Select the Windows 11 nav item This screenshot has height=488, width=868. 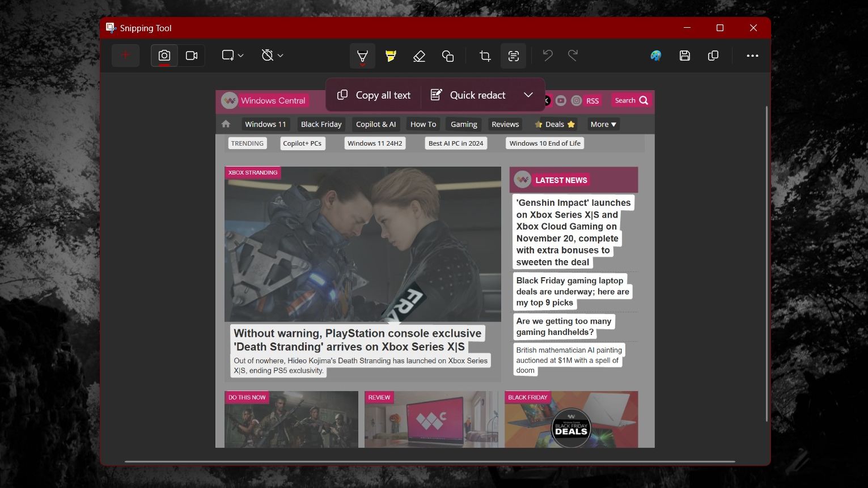click(x=265, y=125)
